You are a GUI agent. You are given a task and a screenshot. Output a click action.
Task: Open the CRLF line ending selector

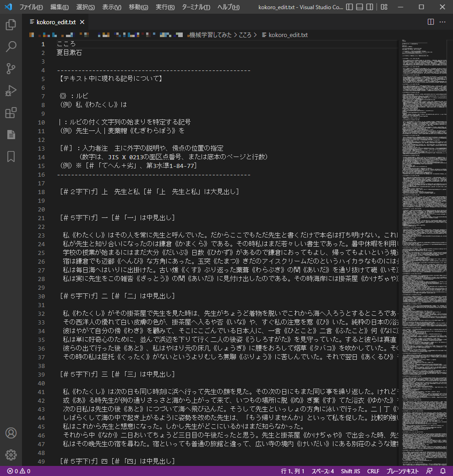[373, 471]
